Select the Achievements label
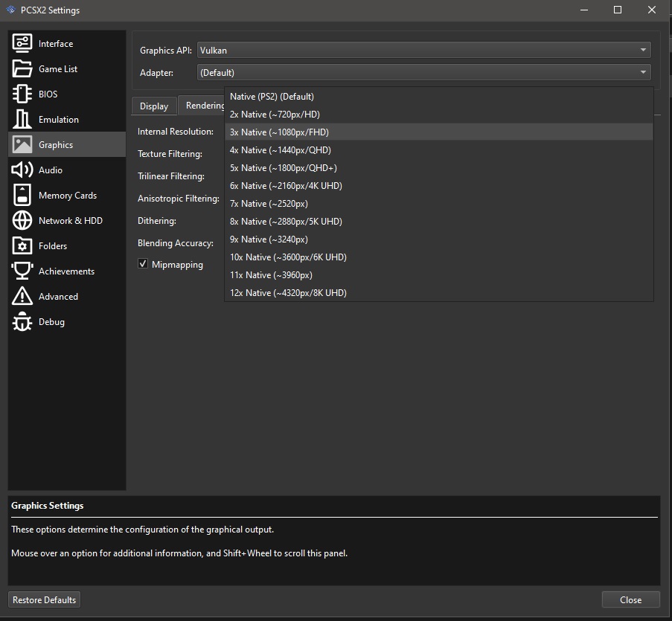672x621 pixels. [x=66, y=271]
